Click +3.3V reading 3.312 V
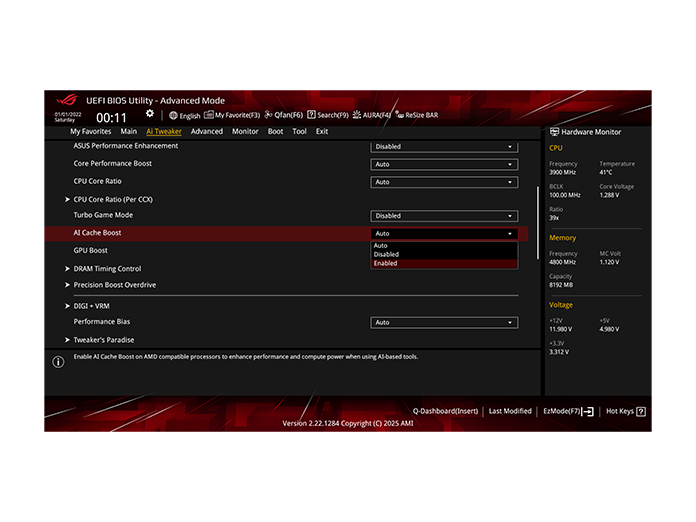The width and height of the screenshot is (696, 522). pos(559,352)
